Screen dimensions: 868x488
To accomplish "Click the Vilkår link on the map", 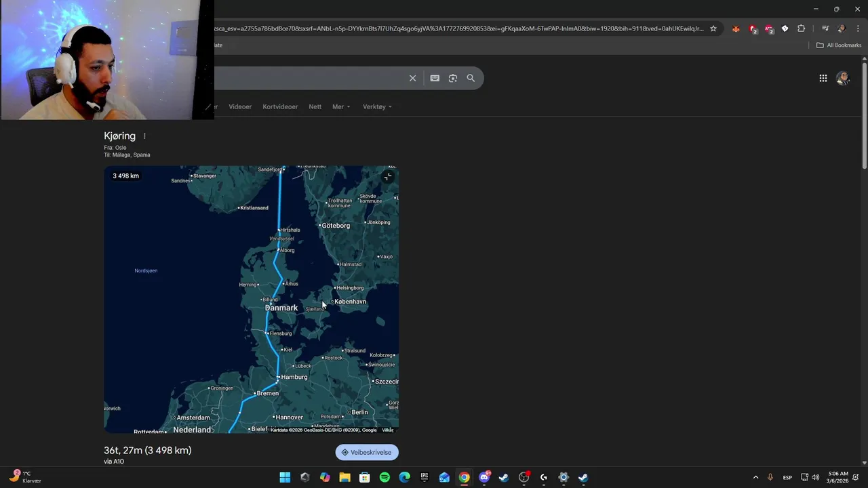I will point(387,430).
